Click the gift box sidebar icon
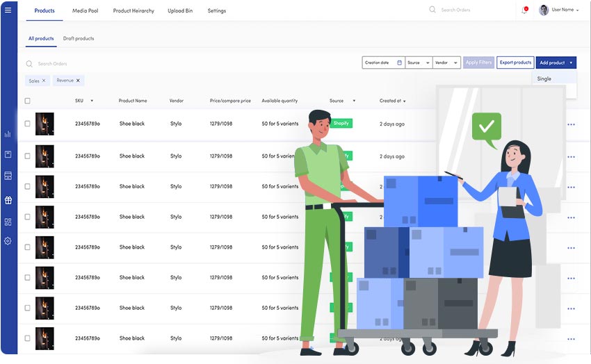Viewport: 591px width, 364px height. coord(8,200)
